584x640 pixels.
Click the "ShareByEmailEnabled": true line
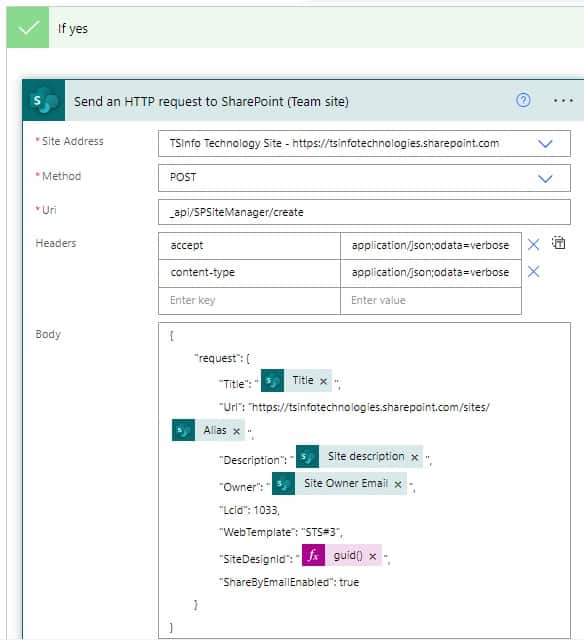tap(289, 582)
